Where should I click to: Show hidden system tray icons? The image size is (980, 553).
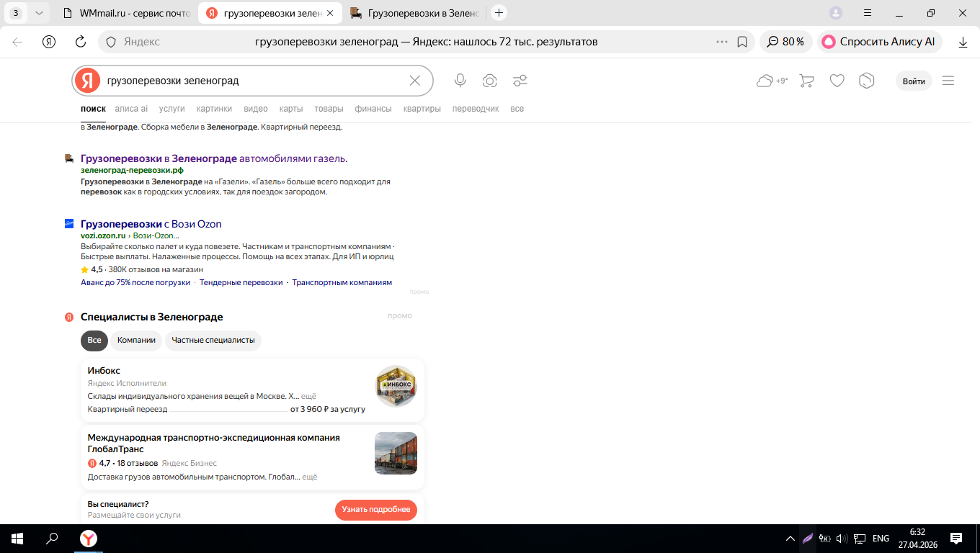click(x=790, y=538)
